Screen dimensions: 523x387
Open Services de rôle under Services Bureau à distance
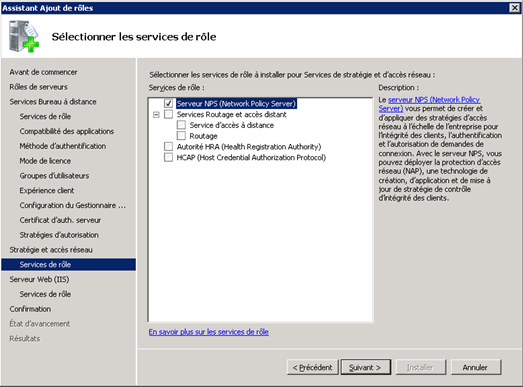pyautogui.click(x=45, y=116)
